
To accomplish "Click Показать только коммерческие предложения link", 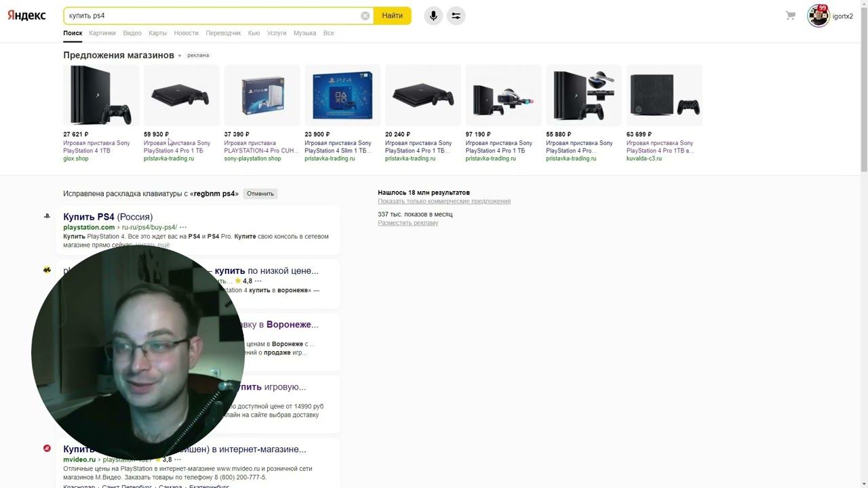I will pyautogui.click(x=444, y=201).
